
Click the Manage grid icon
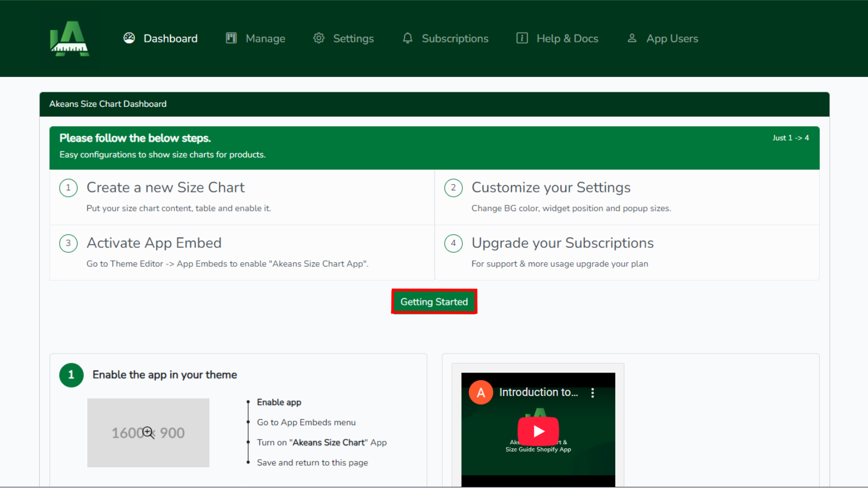231,38
